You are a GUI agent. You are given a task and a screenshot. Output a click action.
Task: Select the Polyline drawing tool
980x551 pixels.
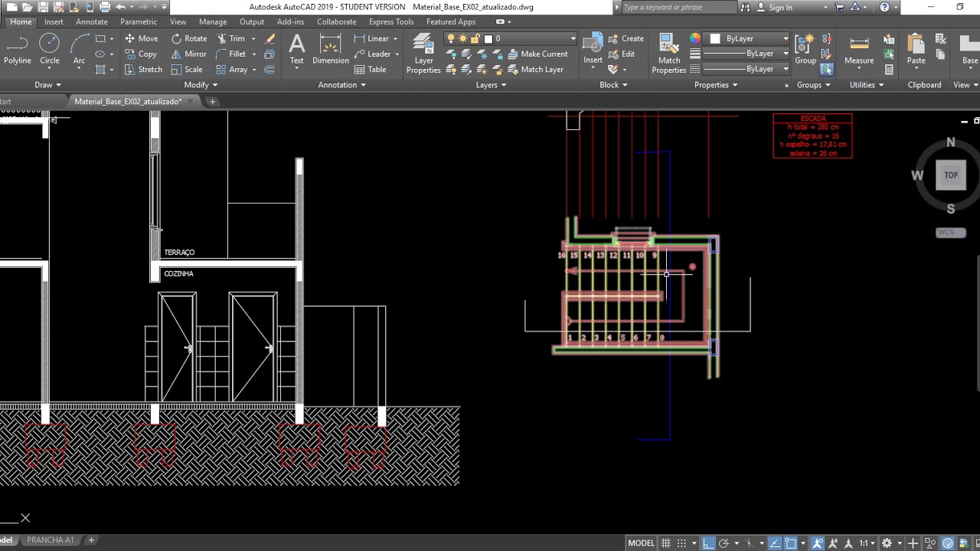click(17, 50)
